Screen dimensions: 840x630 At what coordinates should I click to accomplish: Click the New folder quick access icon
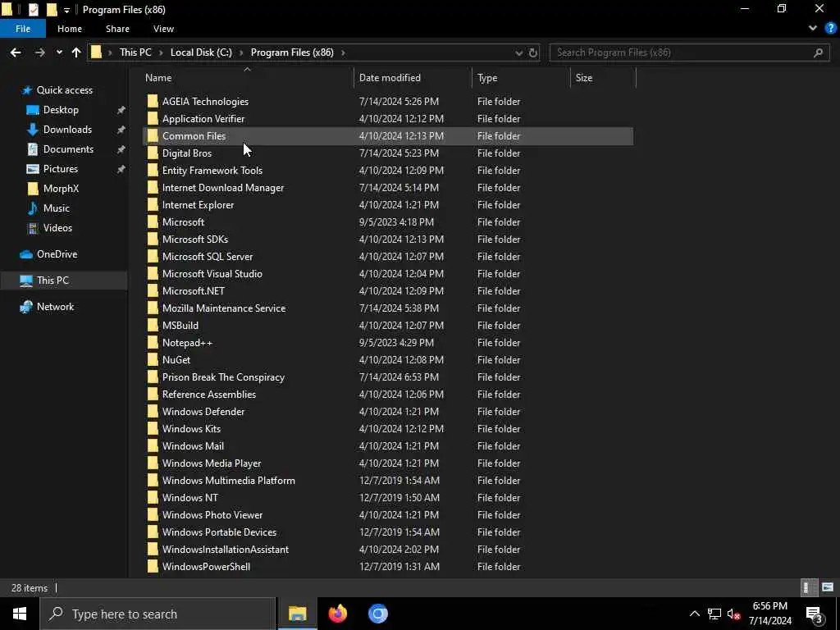(x=52, y=10)
